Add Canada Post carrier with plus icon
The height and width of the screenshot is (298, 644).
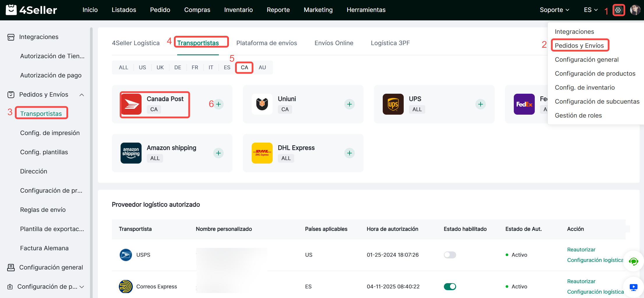pos(218,104)
